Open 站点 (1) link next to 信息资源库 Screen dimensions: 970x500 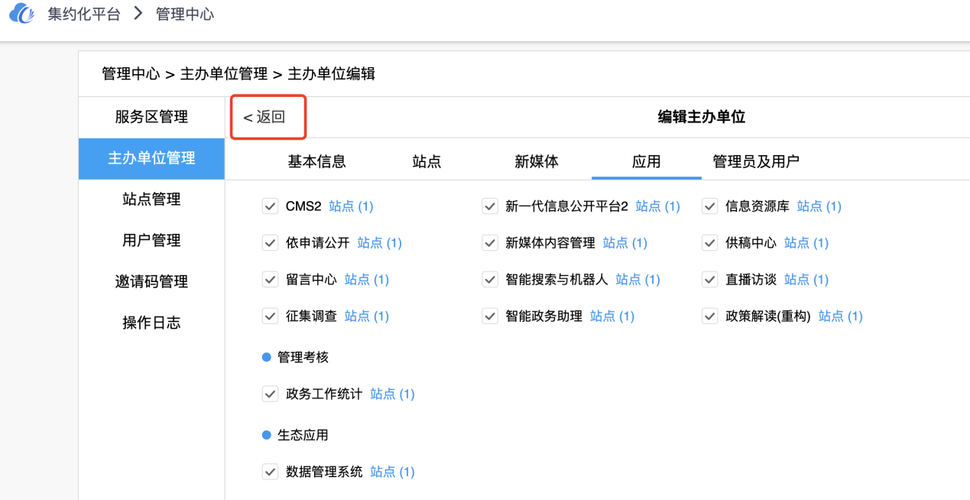click(x=819, y=206)
